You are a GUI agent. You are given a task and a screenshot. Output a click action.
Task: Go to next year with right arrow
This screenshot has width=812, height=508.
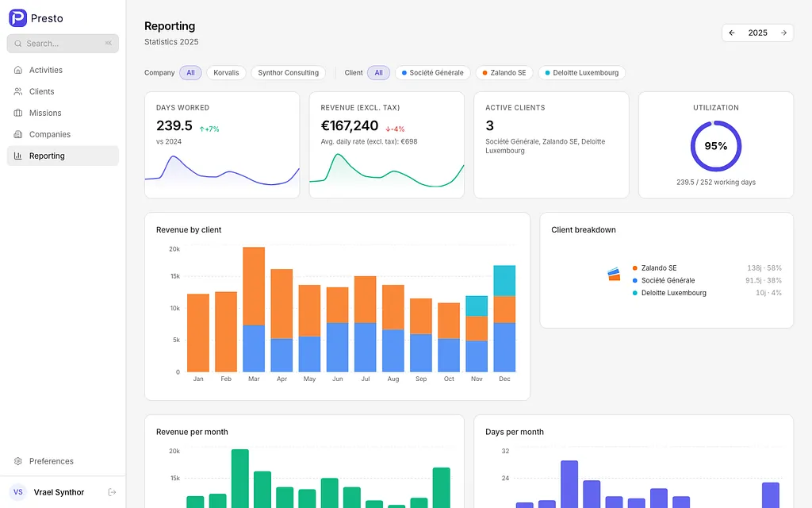(x=783, y=33)
